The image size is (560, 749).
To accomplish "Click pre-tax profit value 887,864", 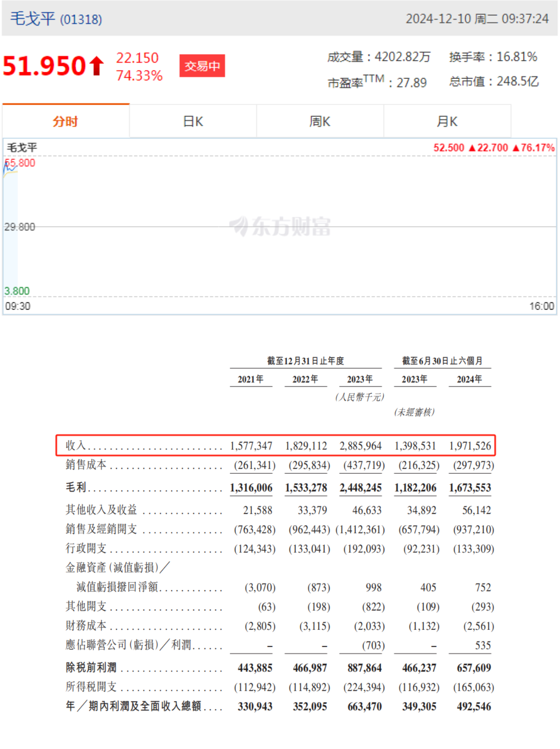I will (364, 668).
